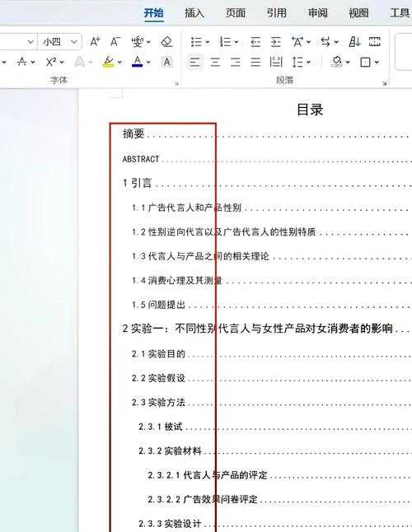
Task: Apply yellow text highlight color
Action: [108, 62]
